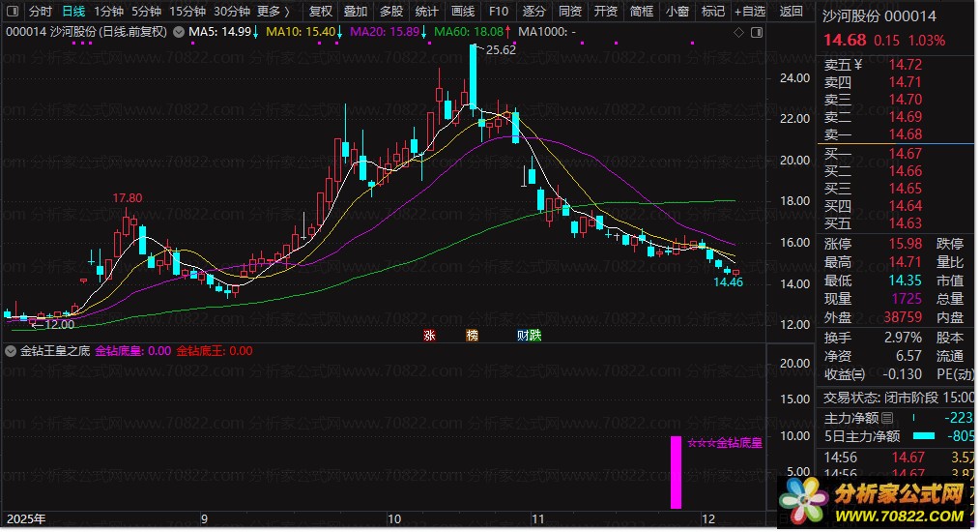Click the 涨 event marker icon

(428, 336)
